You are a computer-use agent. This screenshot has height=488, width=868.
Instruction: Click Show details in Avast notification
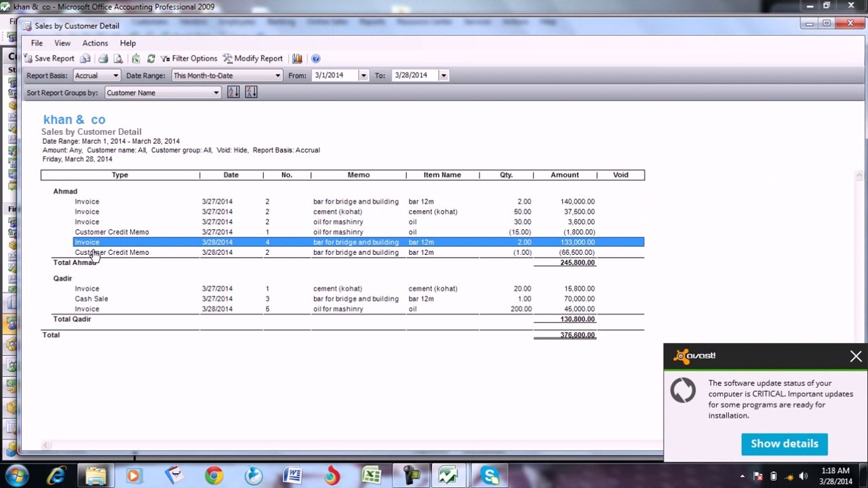pyautogui.click(x=785, y=443)
